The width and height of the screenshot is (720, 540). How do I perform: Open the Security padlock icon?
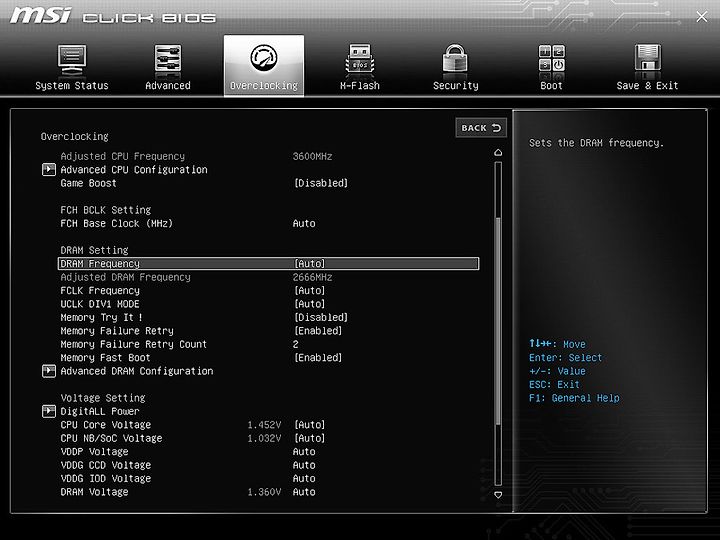coord(455,58)
